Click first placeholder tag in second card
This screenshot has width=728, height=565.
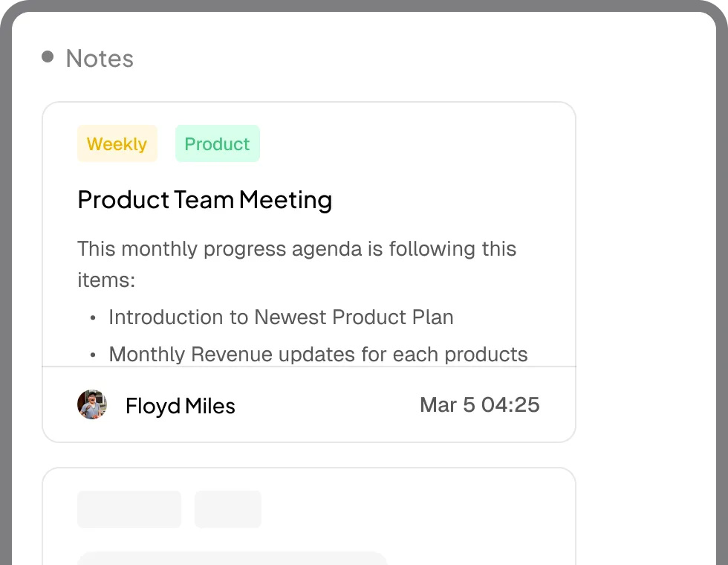[x=129, y=509]
